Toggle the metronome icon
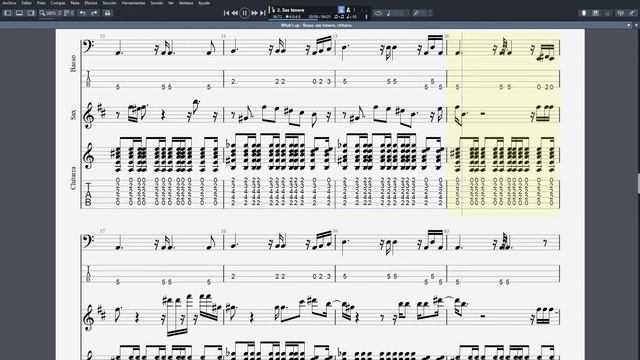The width and height of the screenshot is (640, 360). point(348,10)
